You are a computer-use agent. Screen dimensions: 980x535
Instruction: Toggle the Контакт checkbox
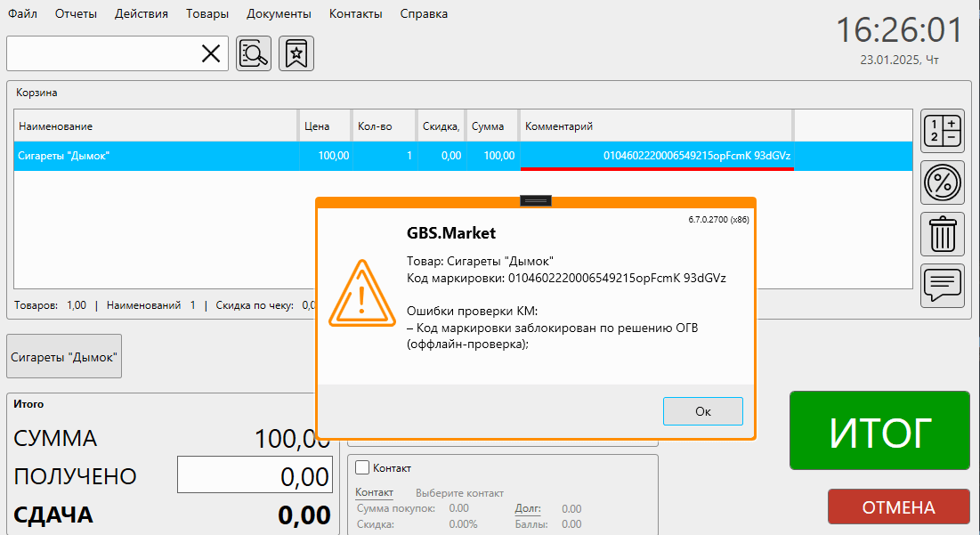click(362, 467)
